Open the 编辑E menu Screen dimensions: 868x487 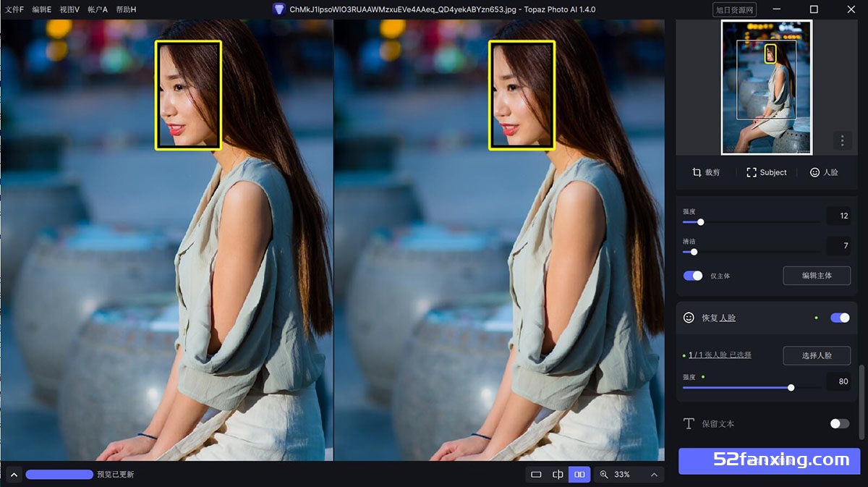tap(42, 9)
